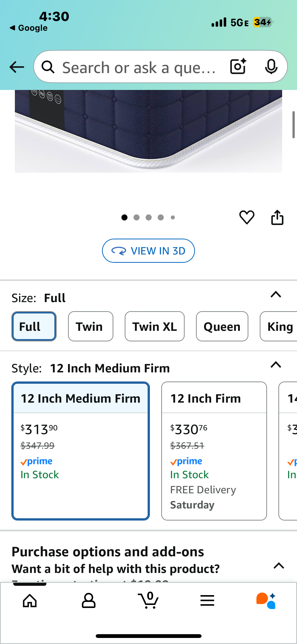Return to Google app via back link
This screenshot has width=297, height=644.
coord(29,28)
